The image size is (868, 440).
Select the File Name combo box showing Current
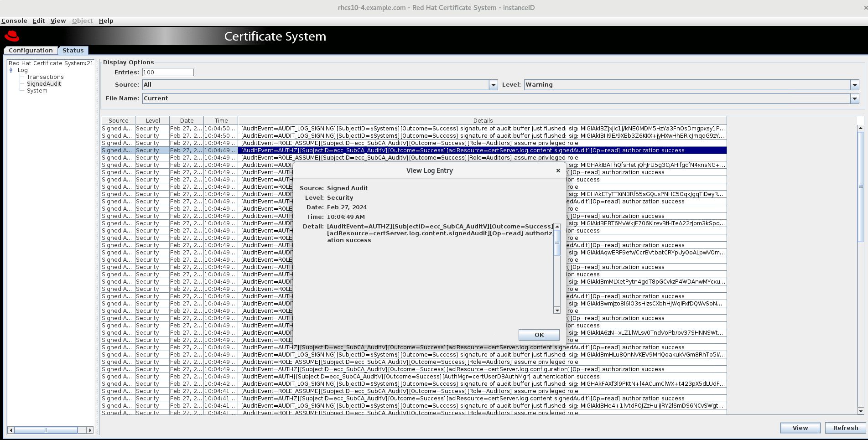point(500,98)
